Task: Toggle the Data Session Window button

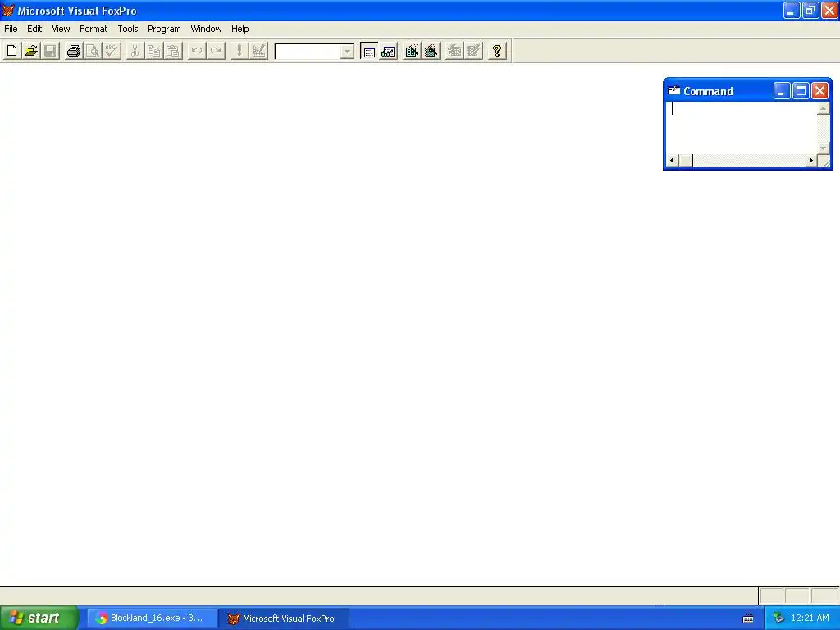Action: tap(388, 51)
